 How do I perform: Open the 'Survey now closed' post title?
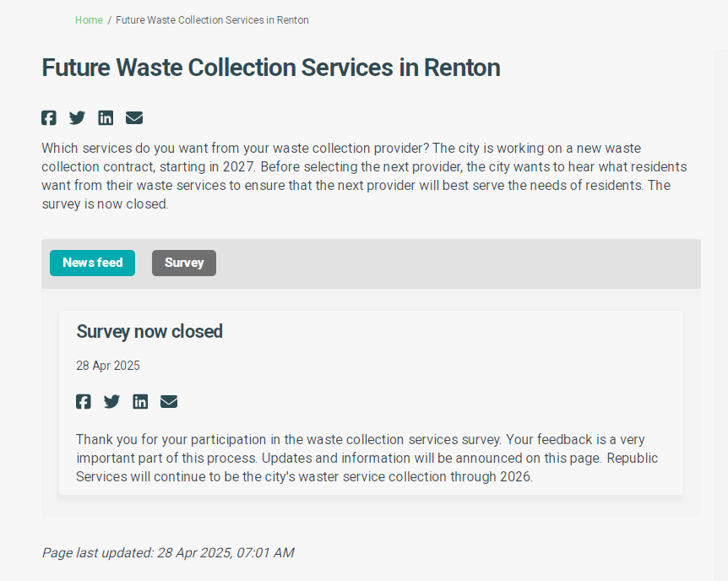tap(149, 331)
